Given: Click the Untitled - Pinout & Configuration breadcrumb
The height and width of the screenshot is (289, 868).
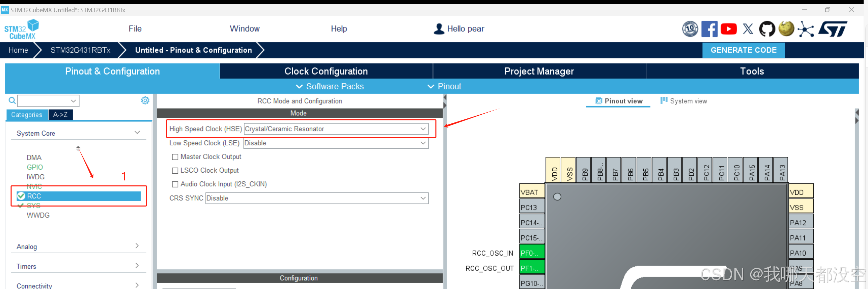Looking at the screenshot, I should tap(193, 50).
